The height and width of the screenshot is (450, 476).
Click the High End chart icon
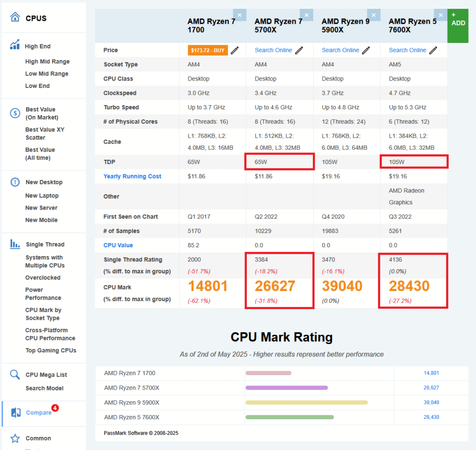[15, 44]
